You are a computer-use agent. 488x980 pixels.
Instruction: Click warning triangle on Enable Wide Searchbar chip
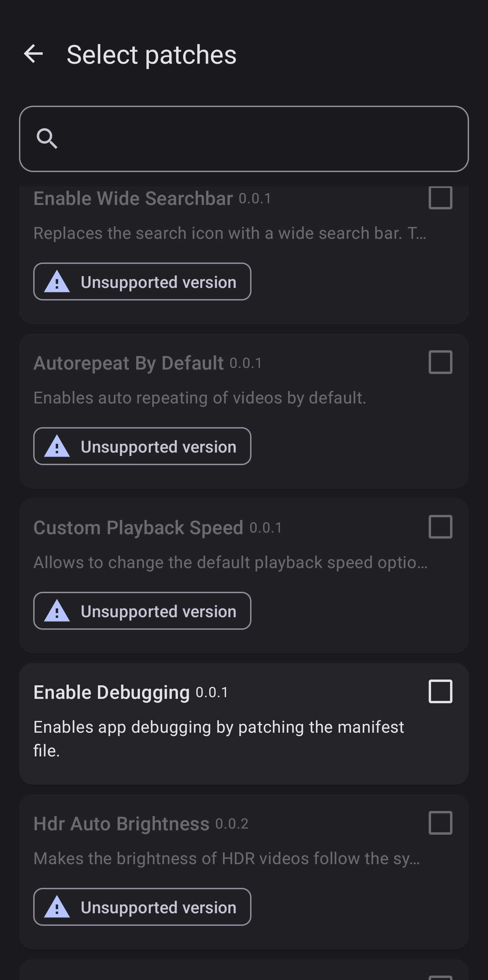point(58,282)
